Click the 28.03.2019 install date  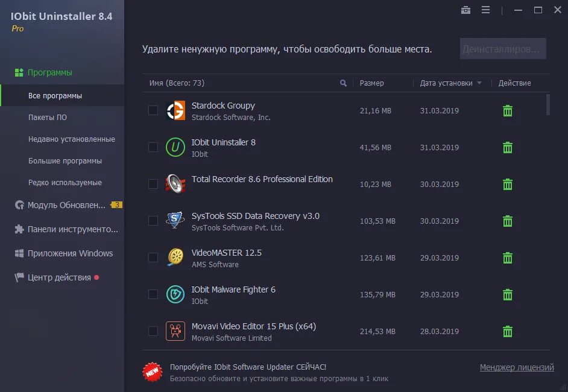click(440, 332)
